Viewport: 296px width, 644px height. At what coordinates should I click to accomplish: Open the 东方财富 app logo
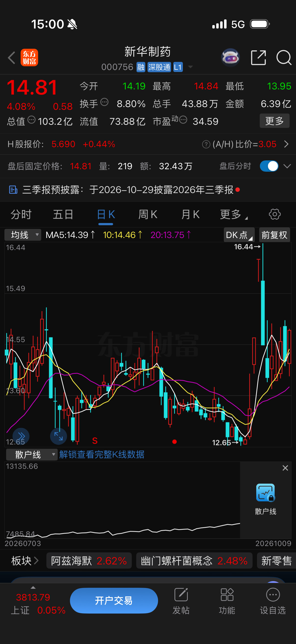click(x=29, y=57)
